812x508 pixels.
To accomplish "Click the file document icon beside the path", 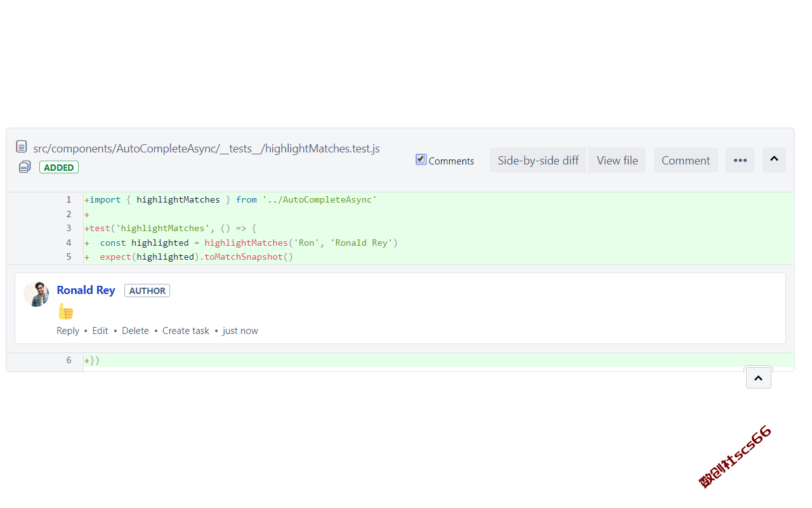I will [22, 147].
